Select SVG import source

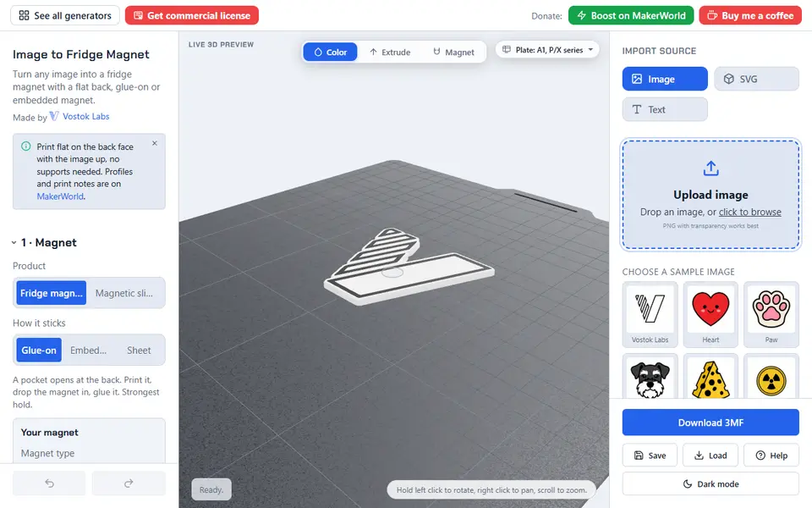point(756,79)
